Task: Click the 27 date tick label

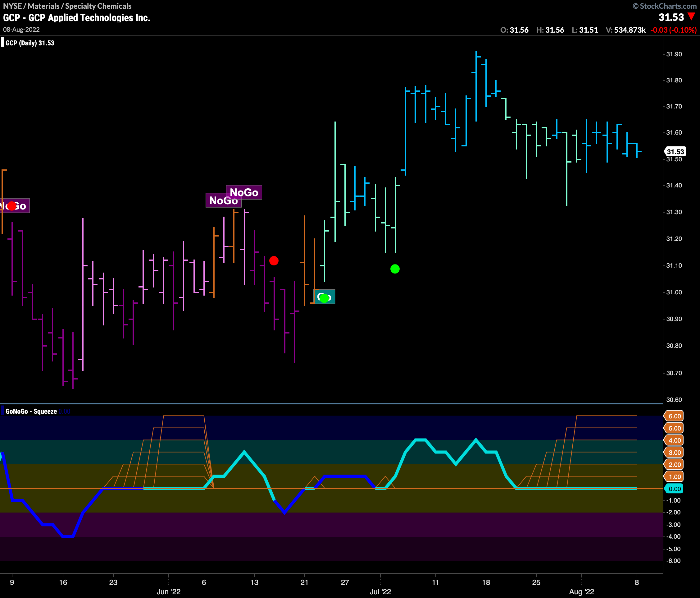Action: 345,582
